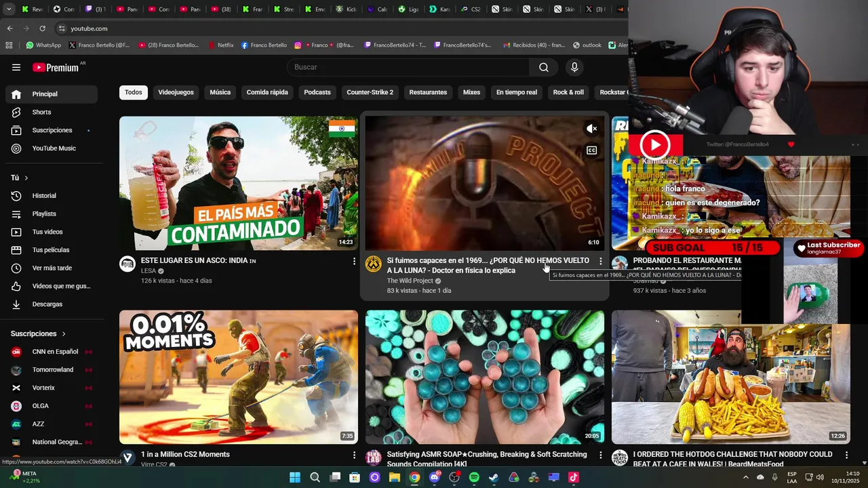The height and width of the screenshot is (488, 868).
Task: Open Historial in the sidebar
Action: 52,196
